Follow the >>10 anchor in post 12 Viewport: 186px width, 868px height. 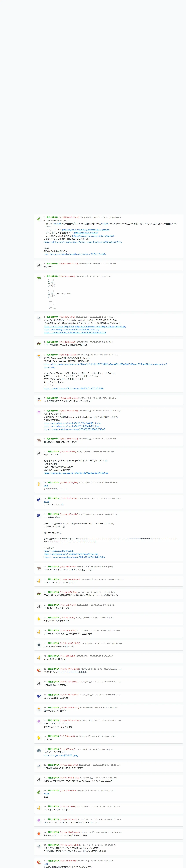(x=46, y=502)
